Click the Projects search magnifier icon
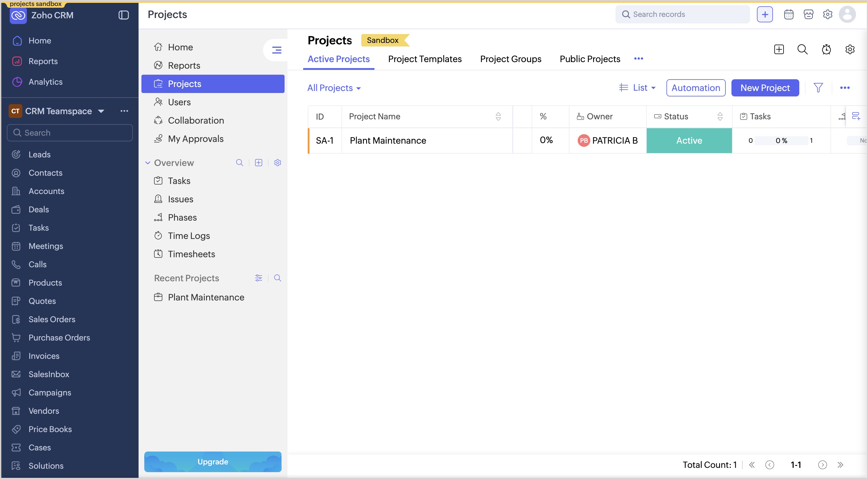868x479 pixels. (x=803, y=50)
